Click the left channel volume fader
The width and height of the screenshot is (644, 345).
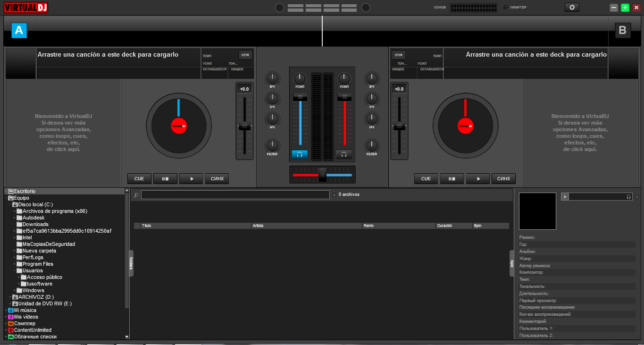(x=300, y=97)
